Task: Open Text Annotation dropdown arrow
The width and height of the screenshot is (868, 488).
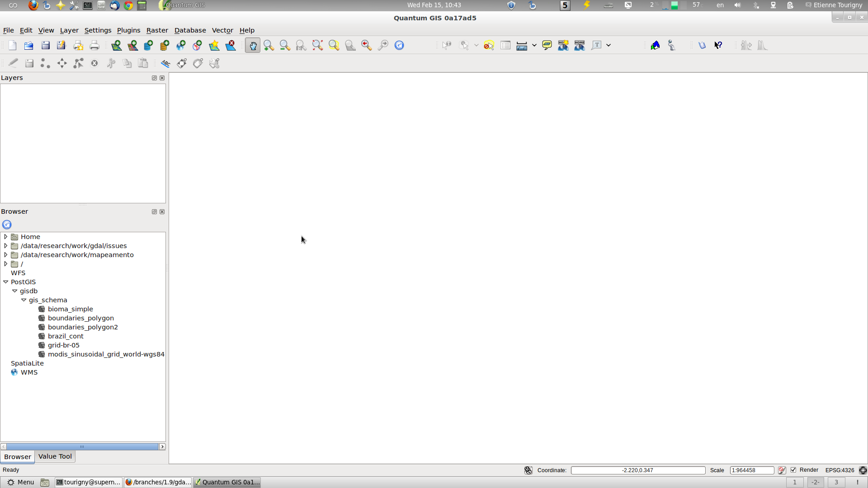Action: 609,45
